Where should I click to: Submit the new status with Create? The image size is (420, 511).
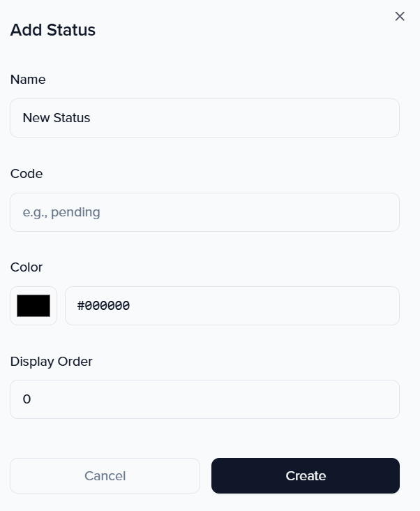pyautogui.click(x=306, y=476)
